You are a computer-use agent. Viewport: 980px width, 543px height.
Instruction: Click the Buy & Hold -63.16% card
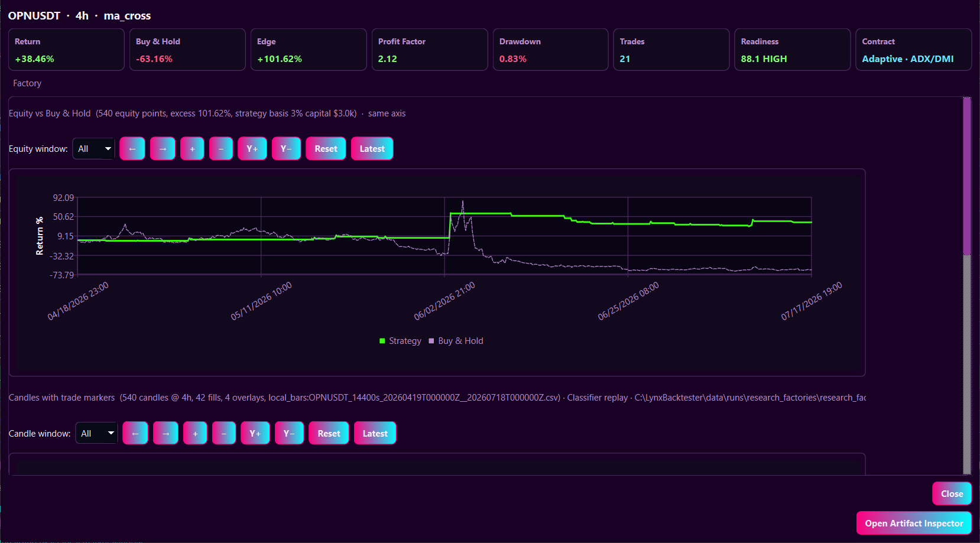187,50
